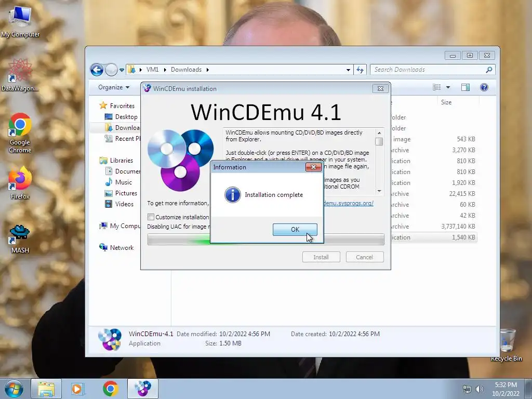Click the WinCDEmu discs logo image
The image size is (532, 399).
(x=180, y=160)
